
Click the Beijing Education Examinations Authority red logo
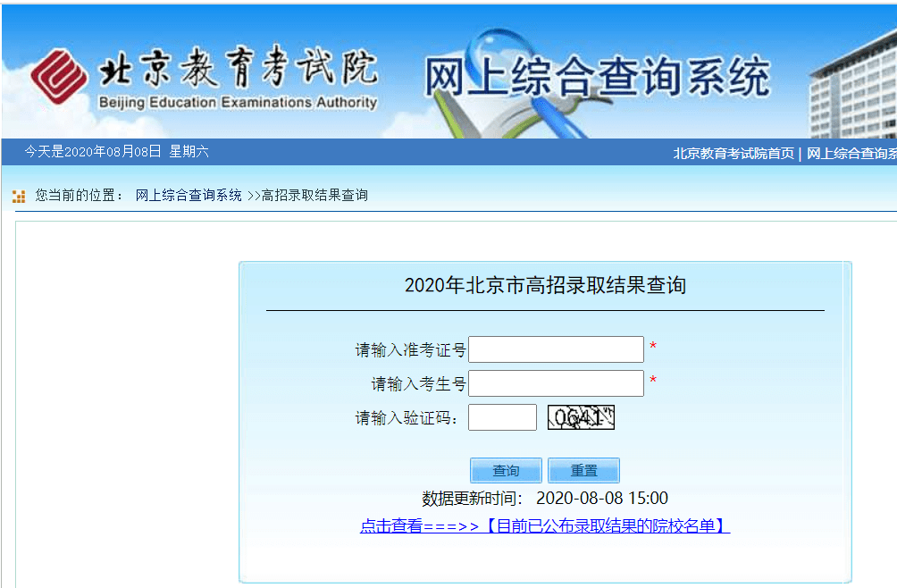pyautogui.click(x=59, y=77)
